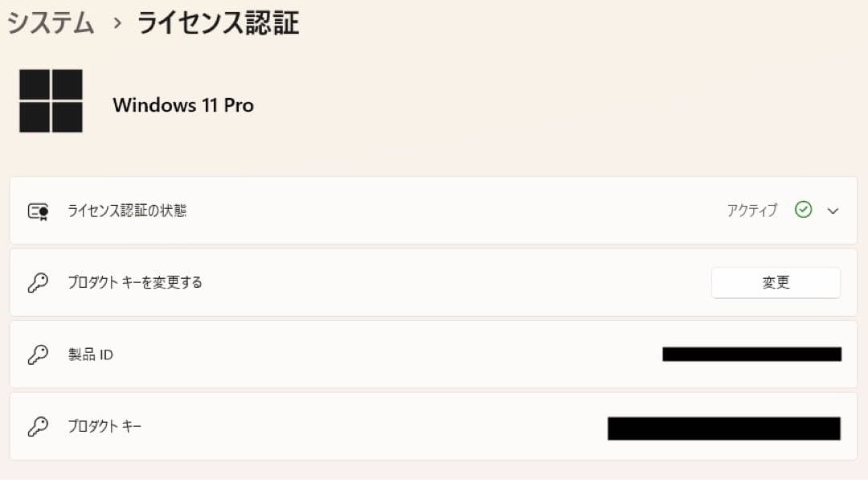The width and height of the screenshot is (868, 480).
Task: Collapse the activation state details row
Action: [x=832, y=211]
